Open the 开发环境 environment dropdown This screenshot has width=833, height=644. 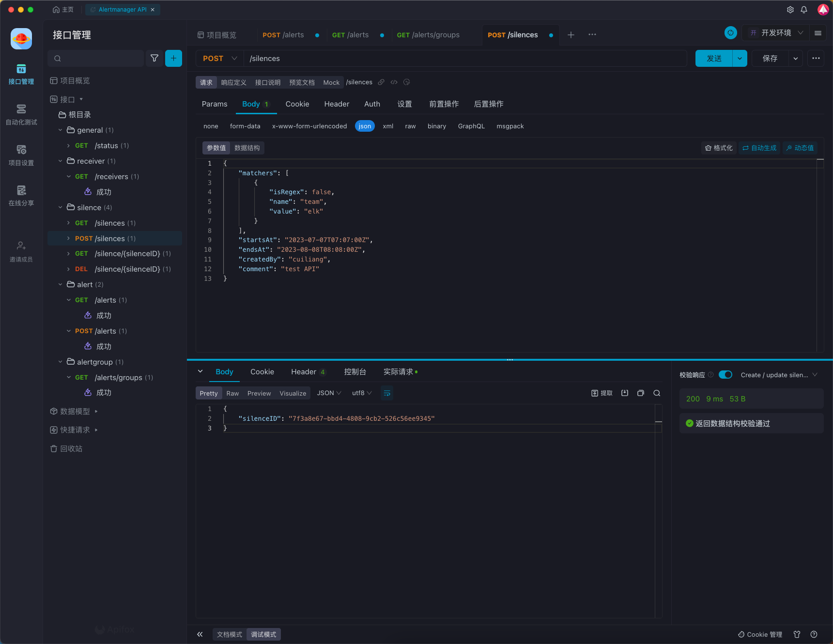pyautogui.click(x=776, y=33)
